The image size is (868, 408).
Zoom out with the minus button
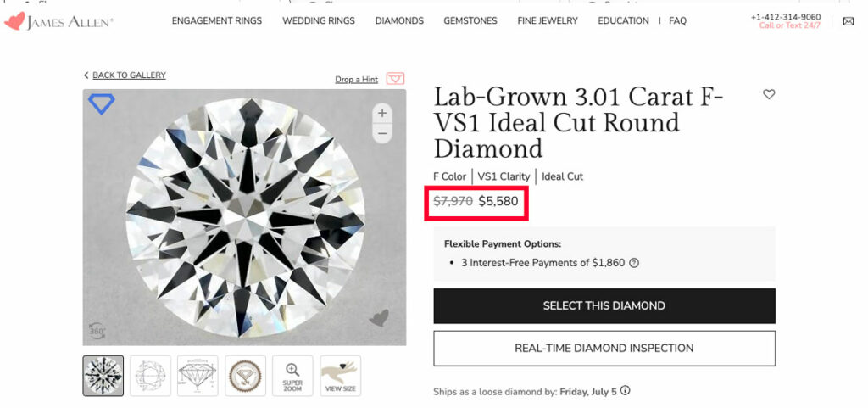click(382, 133)
